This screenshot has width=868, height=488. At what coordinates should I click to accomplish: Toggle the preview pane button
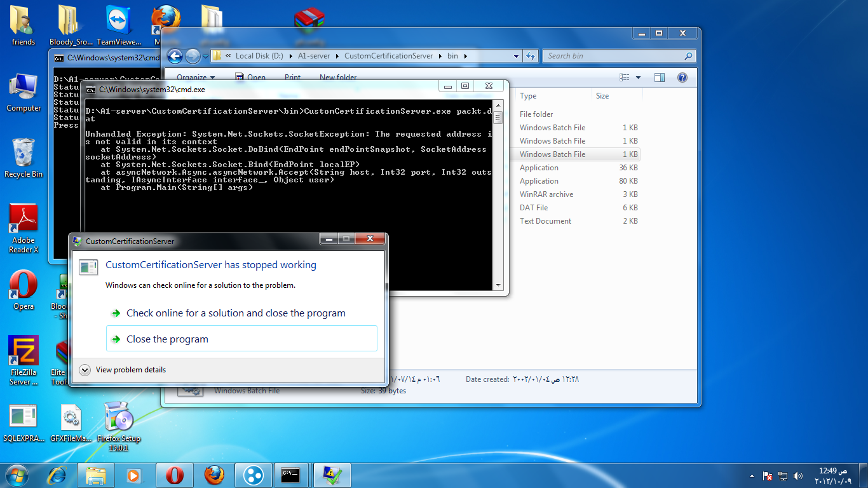click(x=660, y=78)
